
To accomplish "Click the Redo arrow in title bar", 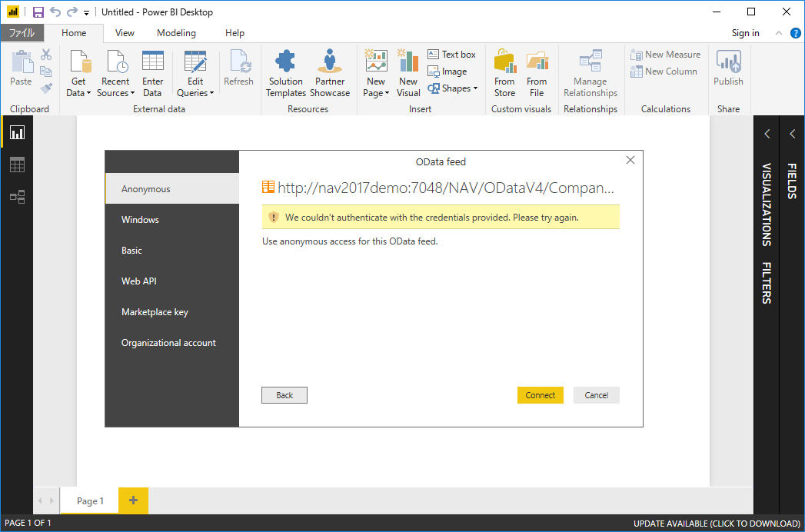I will (x=72, y=12).
